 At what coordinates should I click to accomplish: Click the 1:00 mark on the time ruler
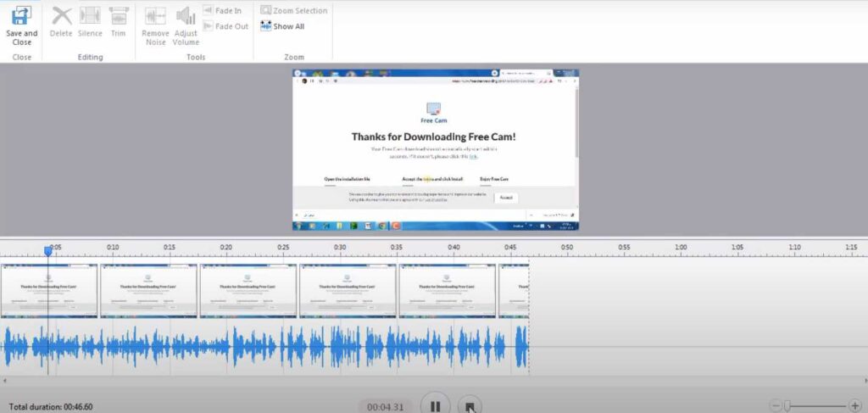coord(681,248)
